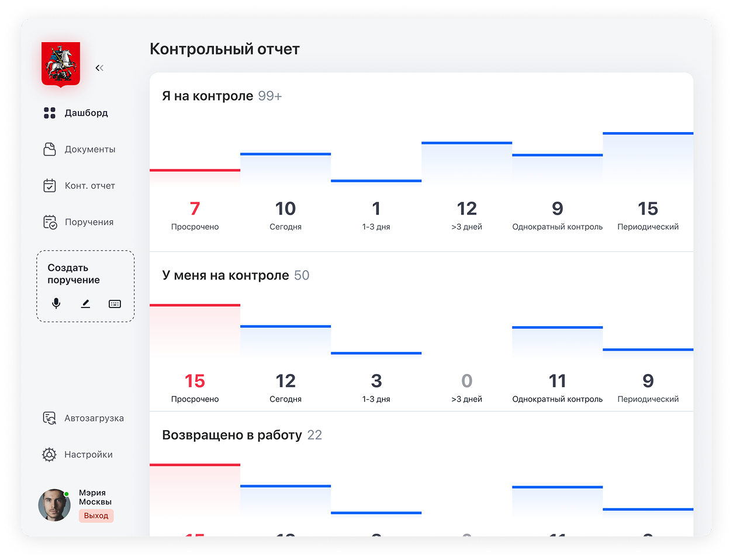Create a task using the keyboard icon
This screenshot has width=733, height=560.
point(115,303)
